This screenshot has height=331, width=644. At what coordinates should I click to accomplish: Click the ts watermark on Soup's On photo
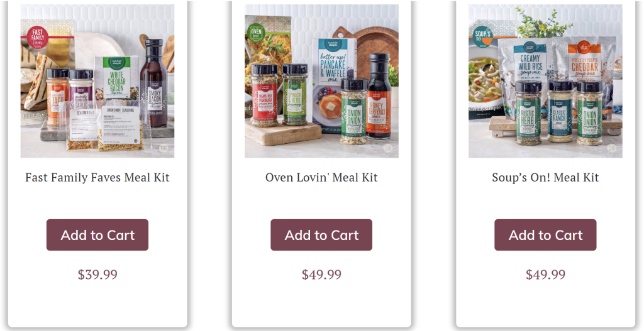pos(612,148)
